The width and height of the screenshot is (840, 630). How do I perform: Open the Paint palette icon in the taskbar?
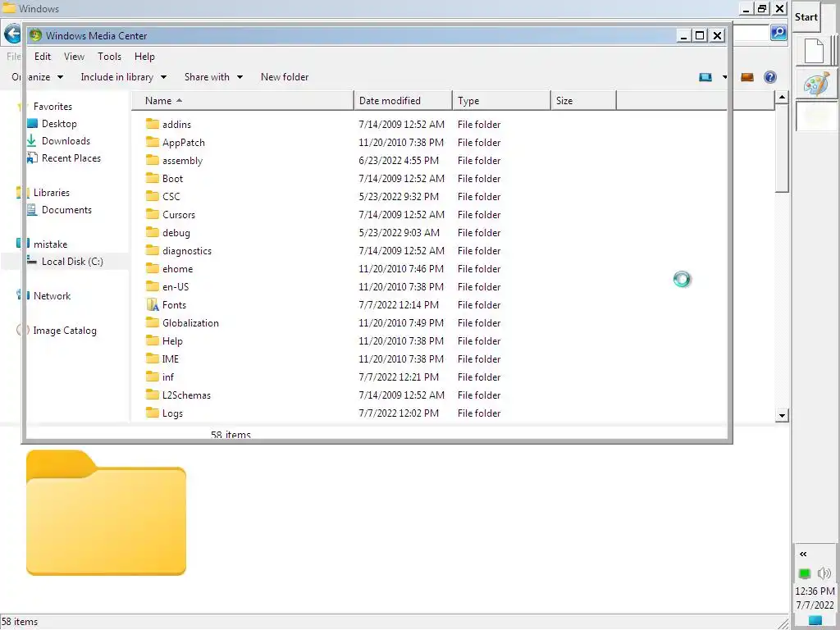816,84
